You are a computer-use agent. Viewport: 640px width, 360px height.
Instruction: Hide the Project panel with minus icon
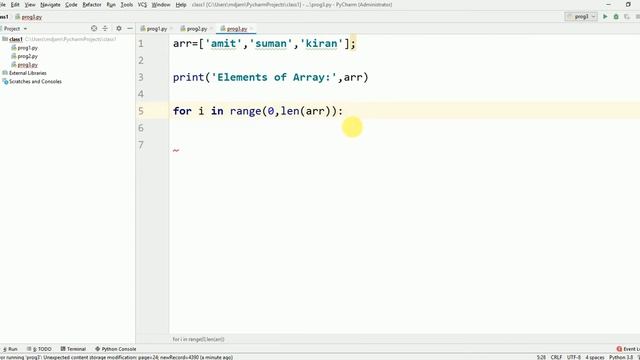click(x=130, y=29)
